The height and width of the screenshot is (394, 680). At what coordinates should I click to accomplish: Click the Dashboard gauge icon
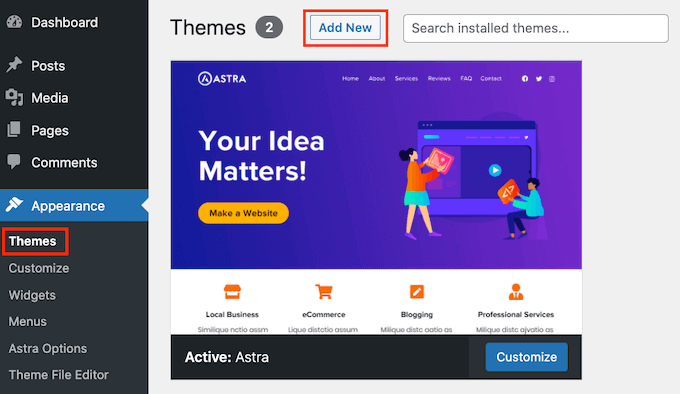14,22
